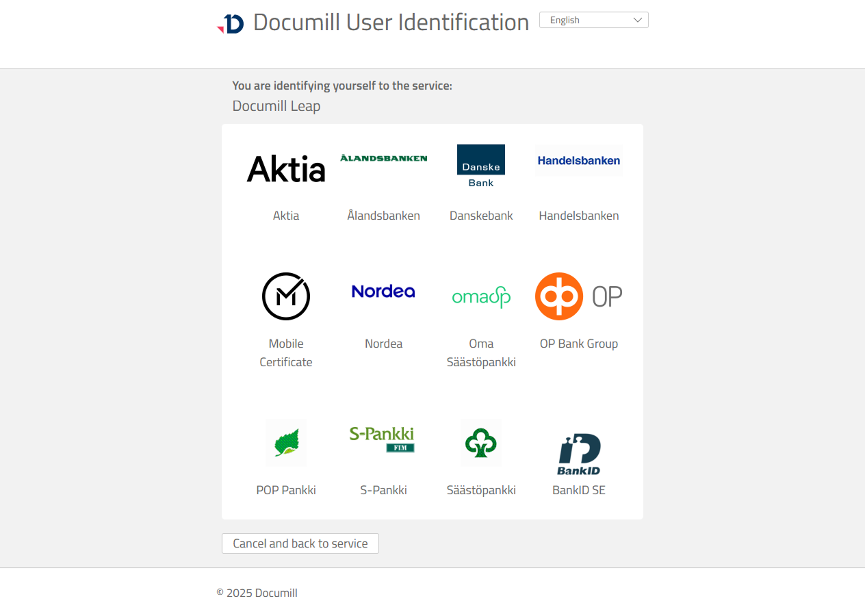Viewport: 865px width, 616px height.
Task: Choose Ålandsbanken for identification
Action: (383, 157)
